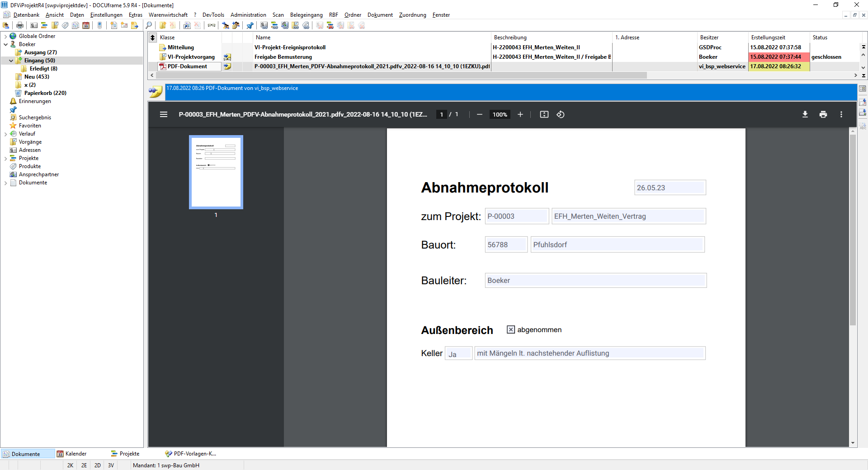Click the Beschreibung column header
Viewport: 868px width, 470px height.
click(x=552, y=38)
